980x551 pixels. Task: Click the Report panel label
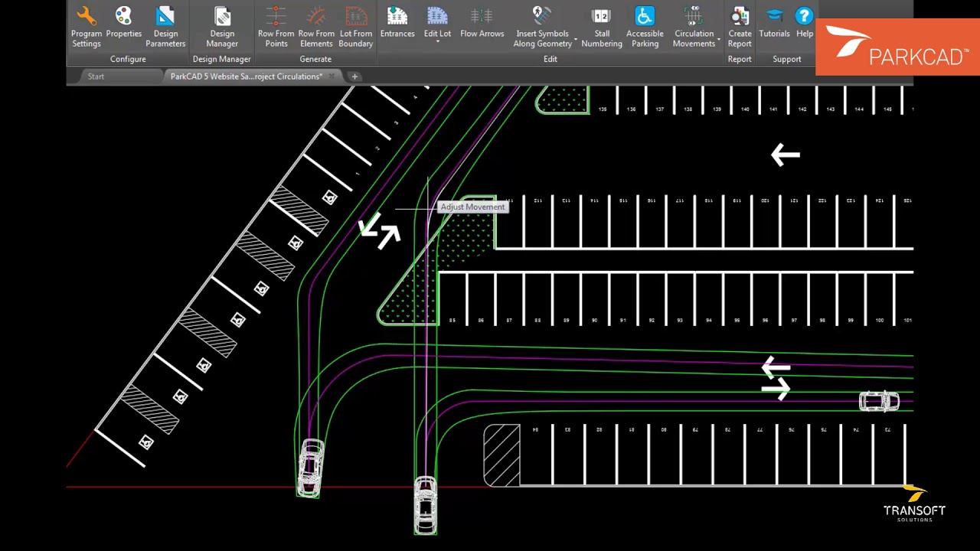(740, 59)
